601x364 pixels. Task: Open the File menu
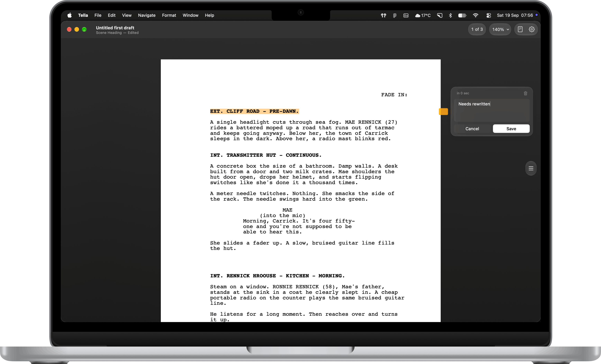coord(98,15)
